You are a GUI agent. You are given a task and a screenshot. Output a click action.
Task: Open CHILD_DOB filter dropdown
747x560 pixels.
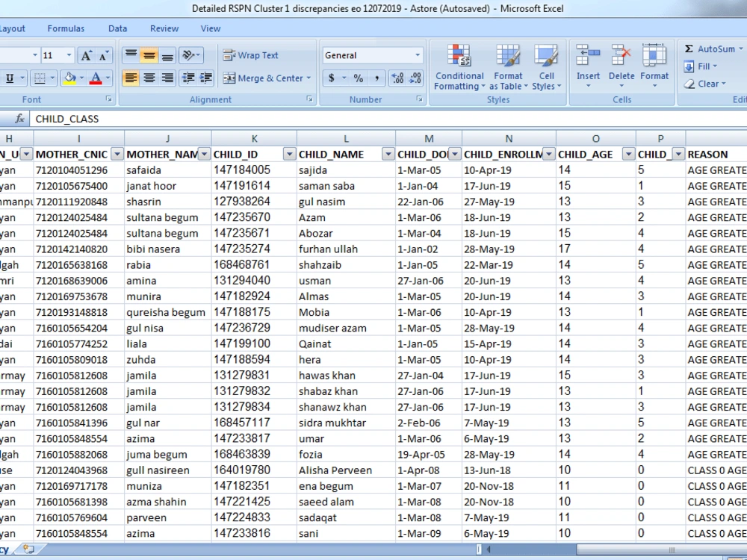(454, 154)
